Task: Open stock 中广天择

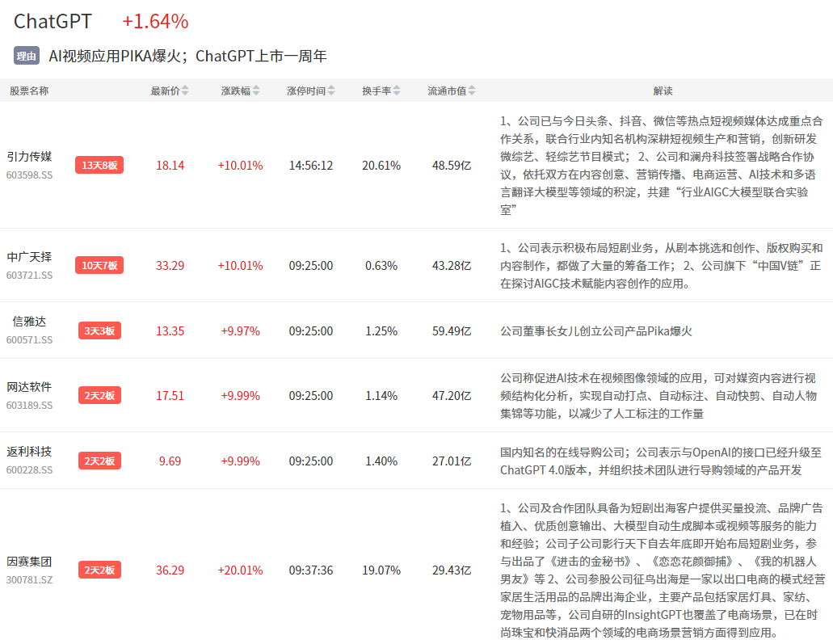Action: (x=29, y=257)
